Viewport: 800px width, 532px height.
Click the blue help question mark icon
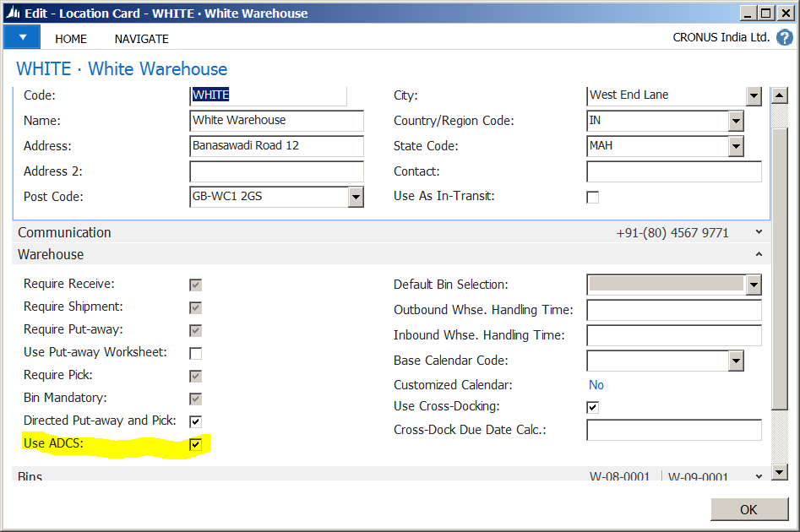784,37
